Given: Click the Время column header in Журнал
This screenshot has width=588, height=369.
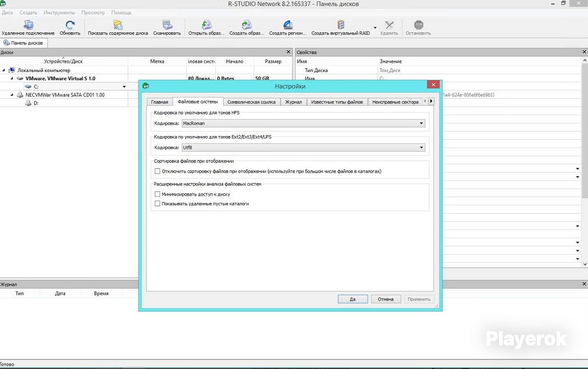Looking at the screenshot, I should point(101,293).
